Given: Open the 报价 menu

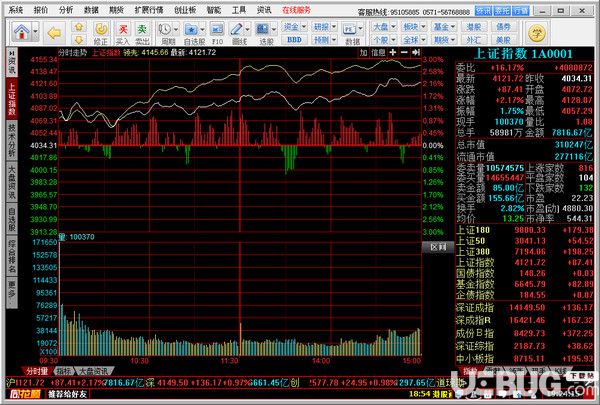Looking at the screenshot, I should click(x=41, y=10).
